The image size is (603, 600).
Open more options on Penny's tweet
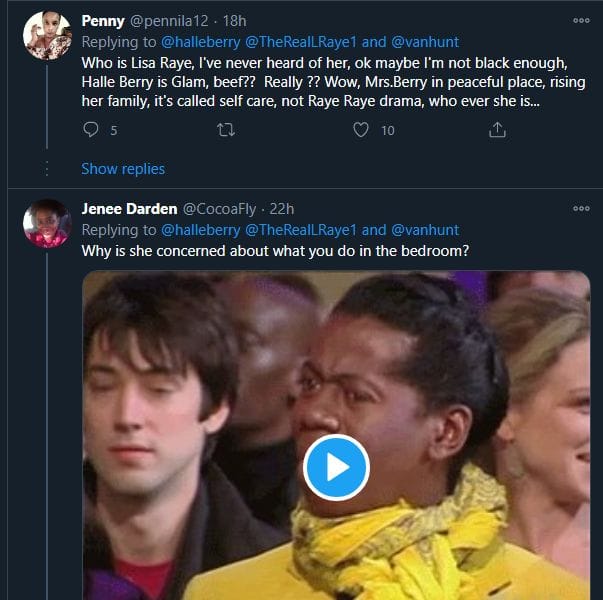click(x=581, y=20)
